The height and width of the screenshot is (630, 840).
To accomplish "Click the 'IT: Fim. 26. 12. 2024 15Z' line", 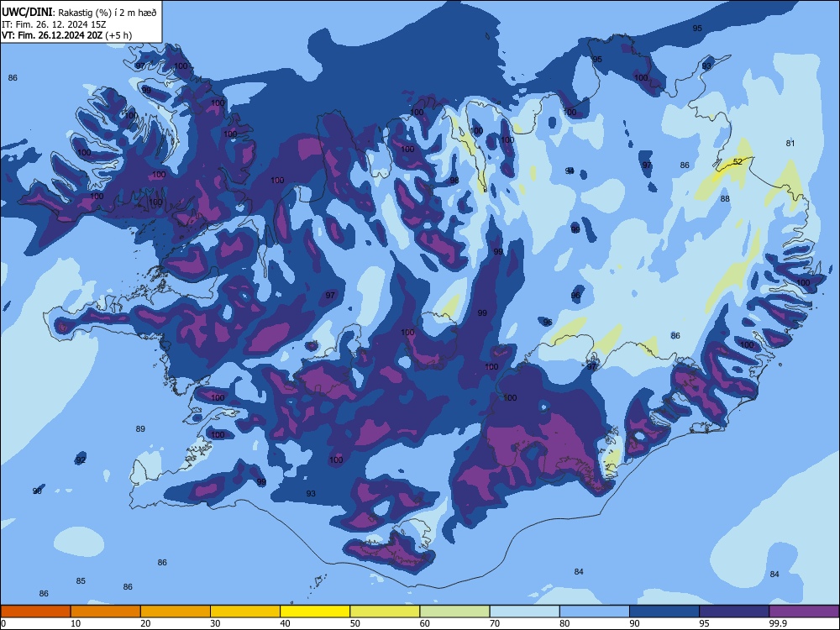I will [54, 24].
